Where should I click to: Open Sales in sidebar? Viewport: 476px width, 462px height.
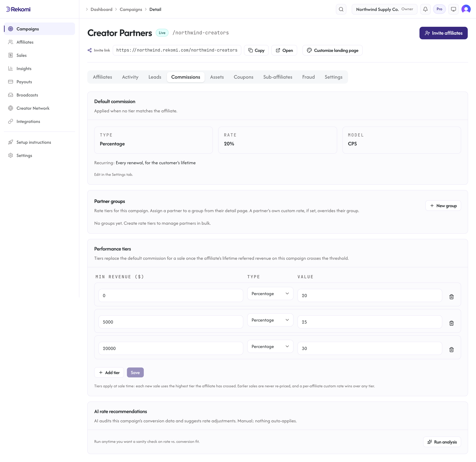click(x=39, y=55)
